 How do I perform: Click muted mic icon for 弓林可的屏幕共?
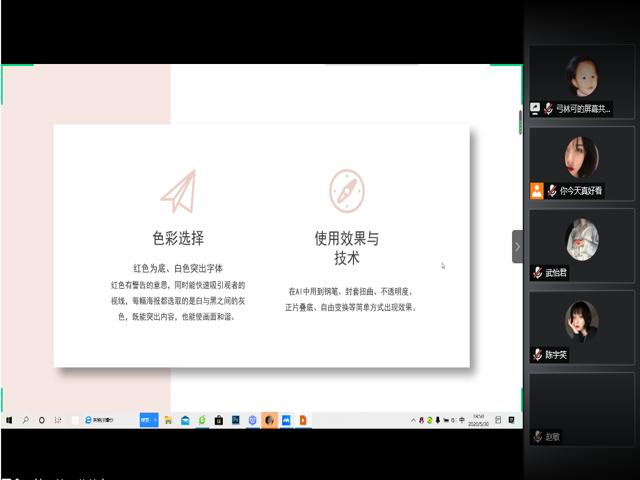[x=549, y=109]
